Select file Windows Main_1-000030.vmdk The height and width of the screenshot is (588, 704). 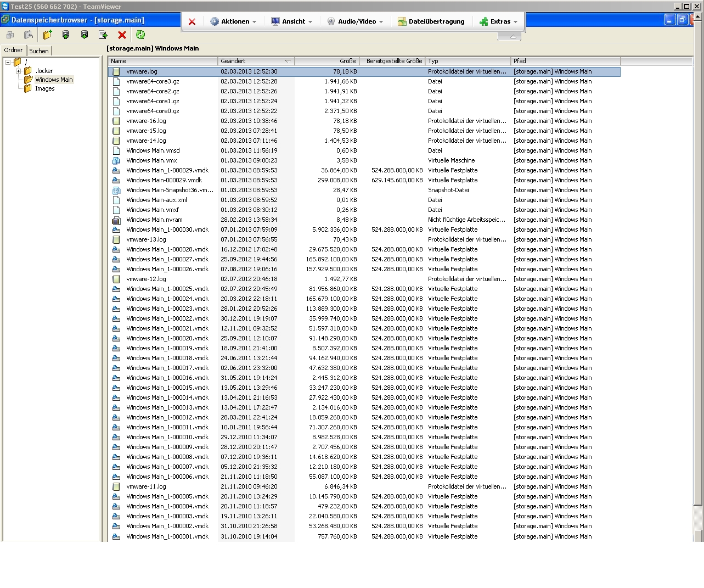[167, 229]
